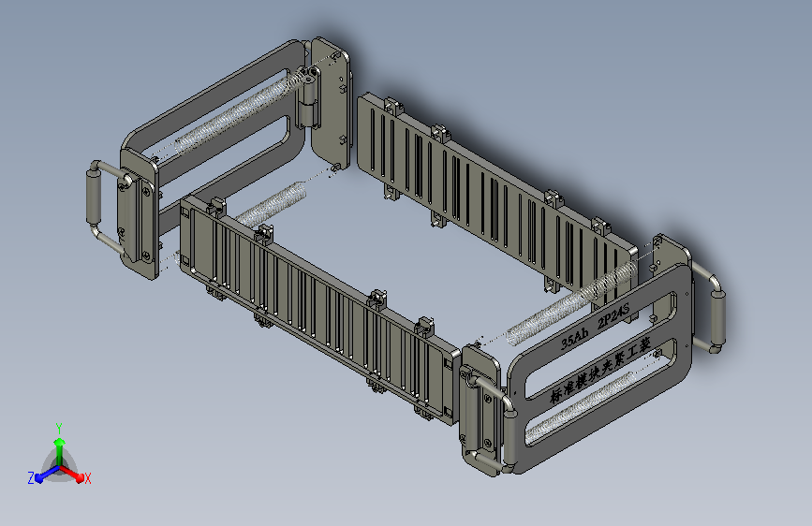The width and height of the screenshot is (812, 526).
Task: Select the grip of the far-right handle
Action: pyautogui.click(x=717, y=317)
